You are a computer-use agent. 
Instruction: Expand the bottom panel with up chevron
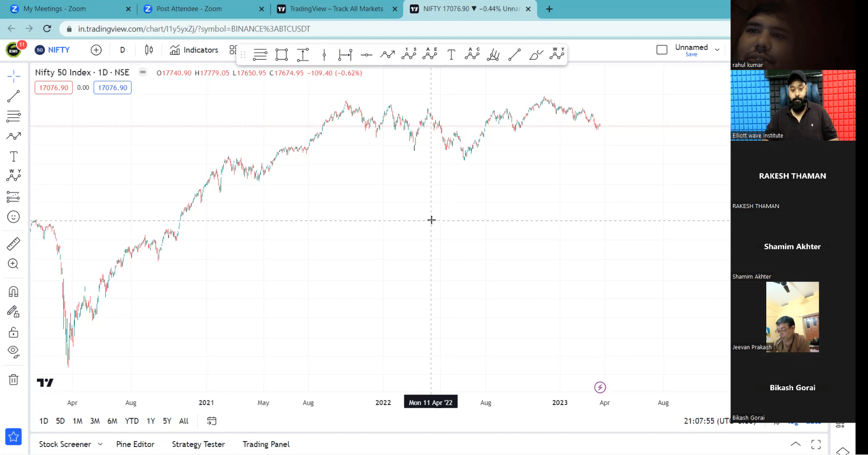tap(796, 444)
